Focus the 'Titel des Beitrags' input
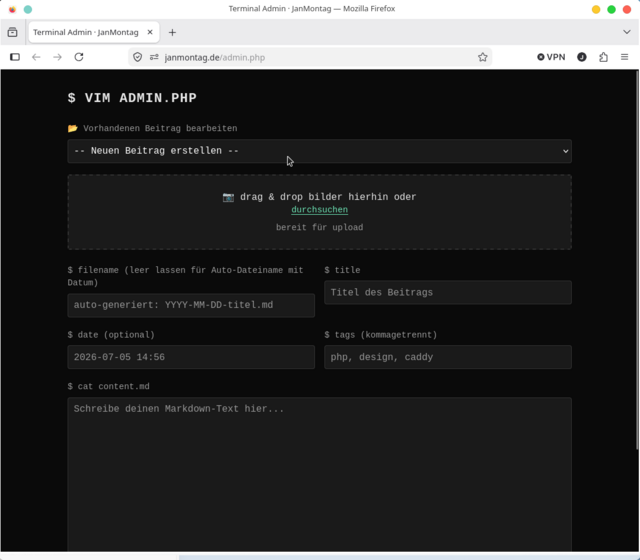Image resolution: width=640 pixels, height=560 pixels. tap(448, 292)
